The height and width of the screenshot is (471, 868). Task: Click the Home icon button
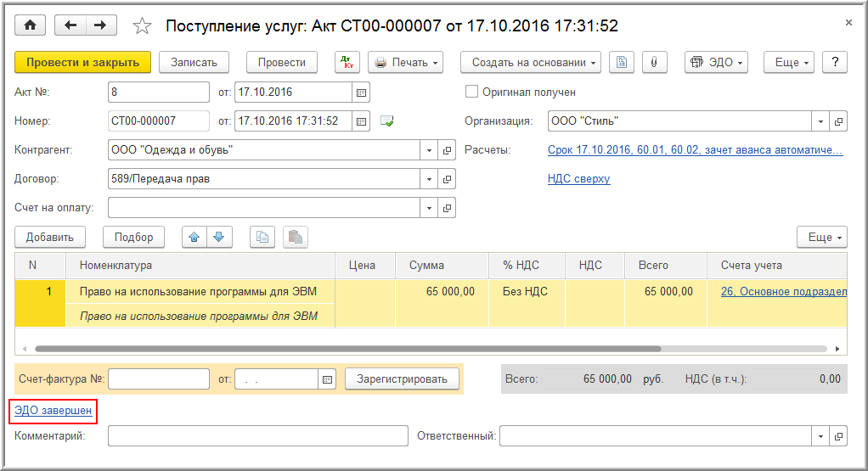coord(31,26)
